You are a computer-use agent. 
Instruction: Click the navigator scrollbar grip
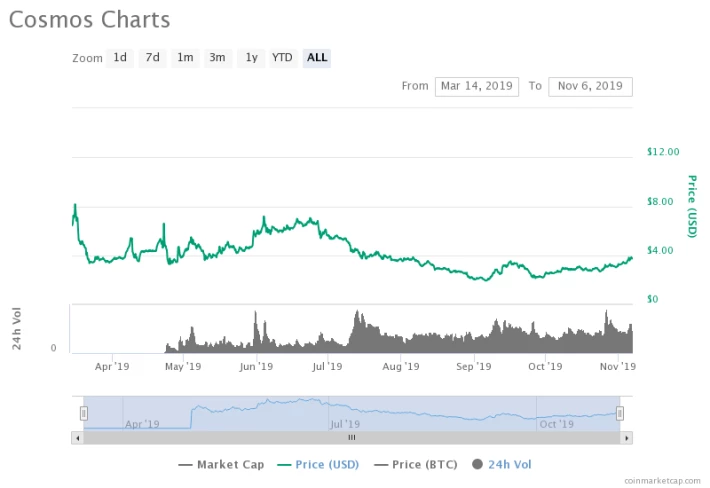coord(352,438)
